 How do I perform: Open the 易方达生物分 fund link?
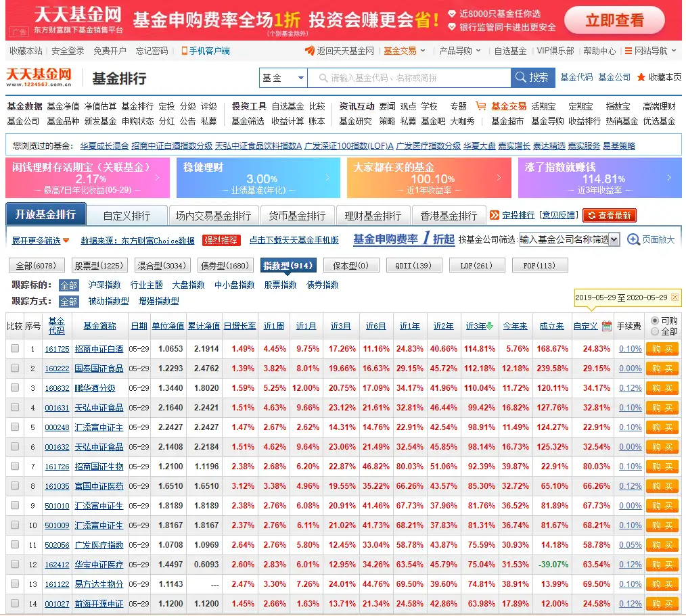pyautogui.click(x=99, y=584)
